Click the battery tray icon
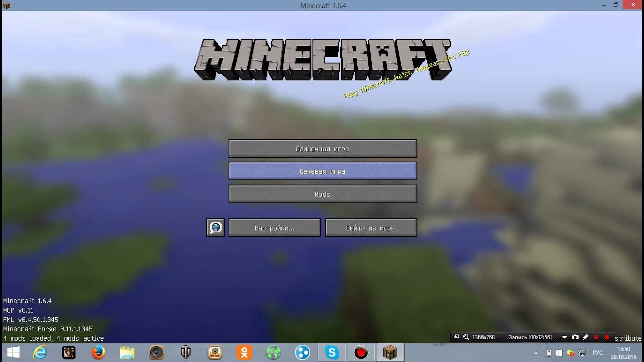The height and width of the screenshot is (362, 644). 549,353
